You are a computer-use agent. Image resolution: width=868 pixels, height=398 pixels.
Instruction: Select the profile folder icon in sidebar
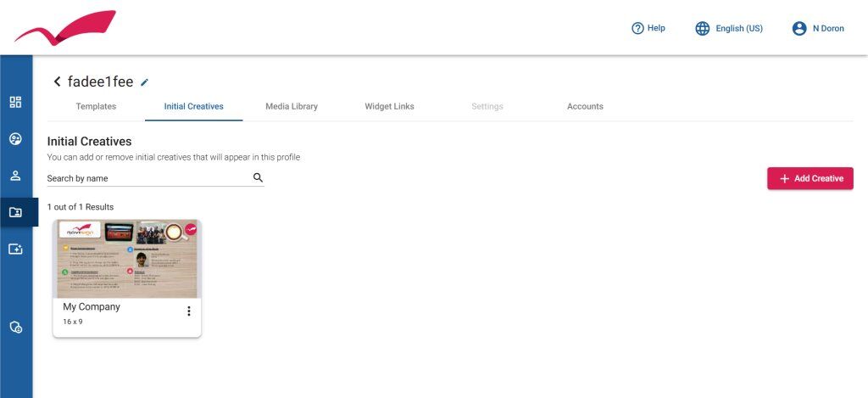[x=15, y=212]
